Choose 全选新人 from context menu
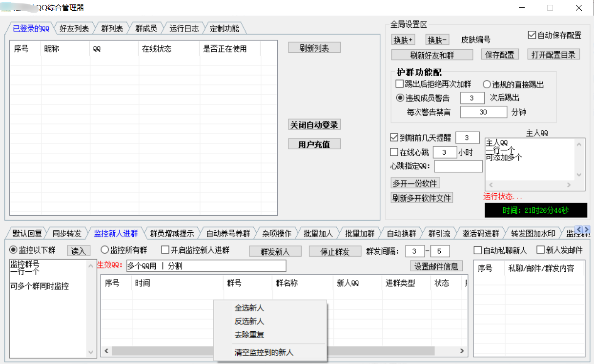The height and width of the screenshot is (364, 594). [249, 308]
